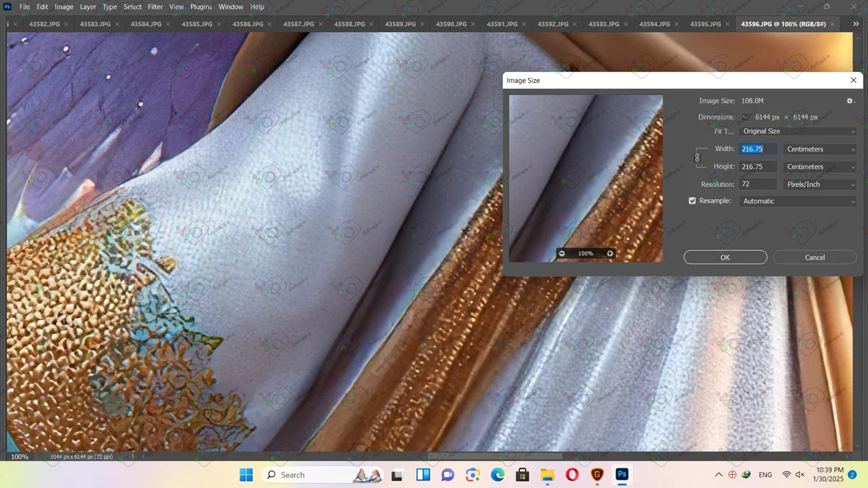Click the constrain proportions chain link icon
868x488 pixels.
pos(697,158)
